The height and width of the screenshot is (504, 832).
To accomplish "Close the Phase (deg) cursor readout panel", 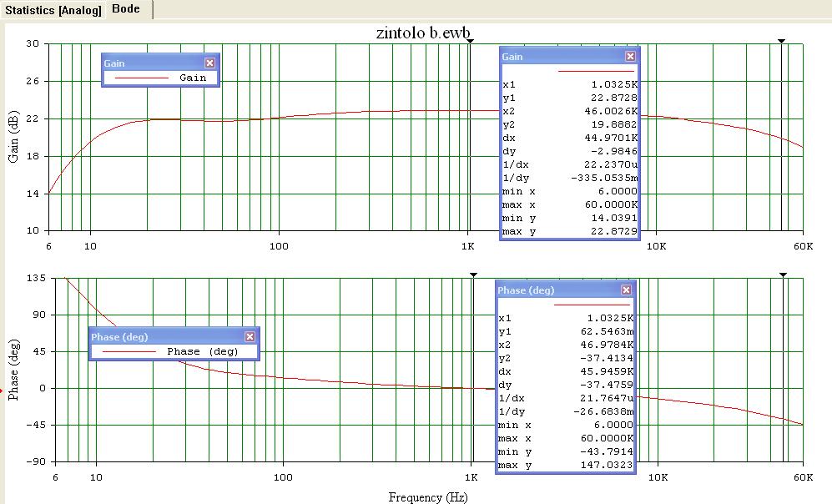I will point(626,290).
